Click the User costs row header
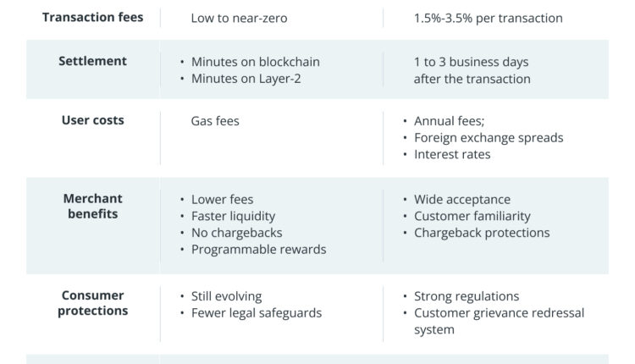The height and width of the screenshot is (364, 635). (x=92, y=120)
